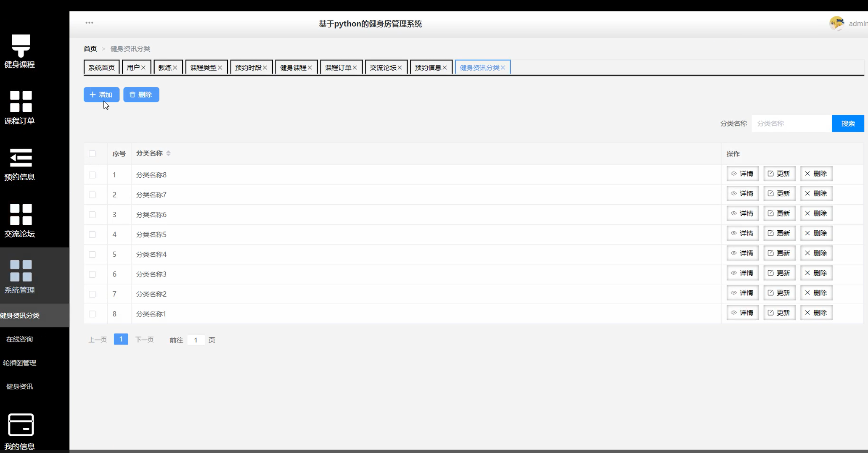Image resolution: width=868 pixels, height=453 pixels.
Task: Click the 课程订单 grid icon in sidebar
Action: coord(21,101)
